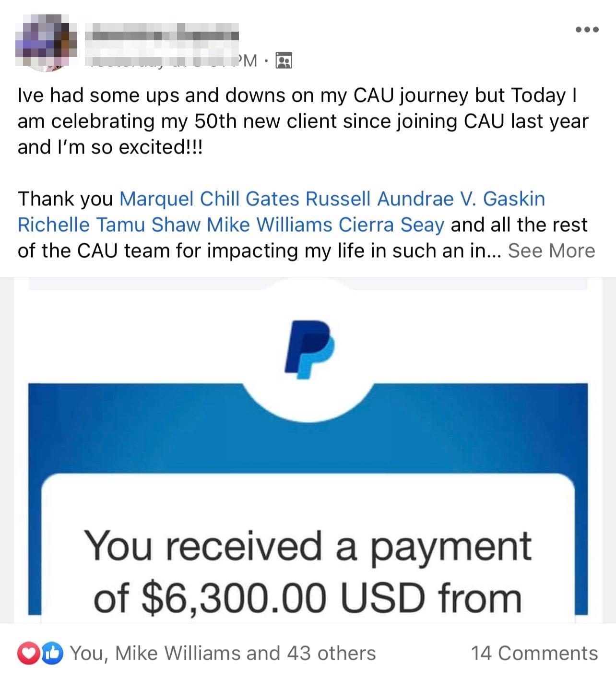Click the blurred post timestamp
This screenshot has height=679, width=616.
[173, 60]
